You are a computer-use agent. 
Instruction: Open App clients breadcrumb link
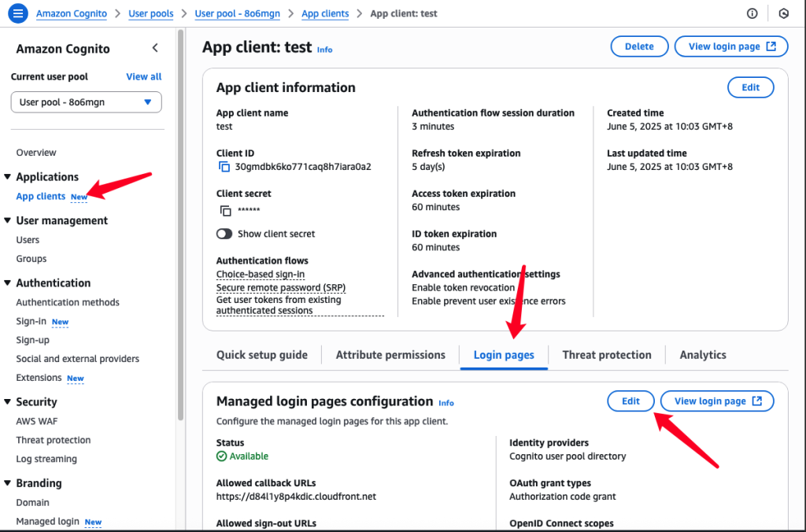325,13
